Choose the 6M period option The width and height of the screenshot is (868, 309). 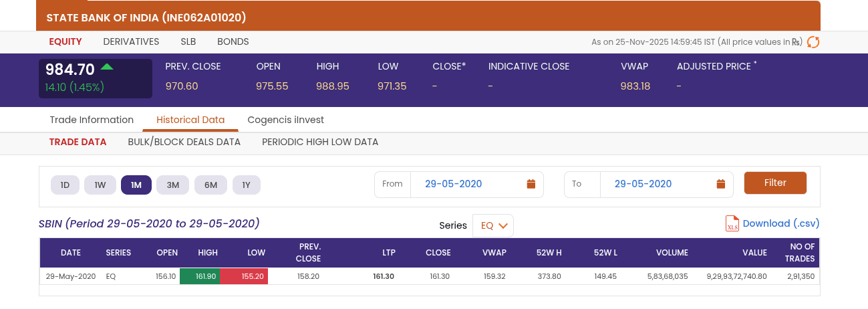tap(210, 185)
